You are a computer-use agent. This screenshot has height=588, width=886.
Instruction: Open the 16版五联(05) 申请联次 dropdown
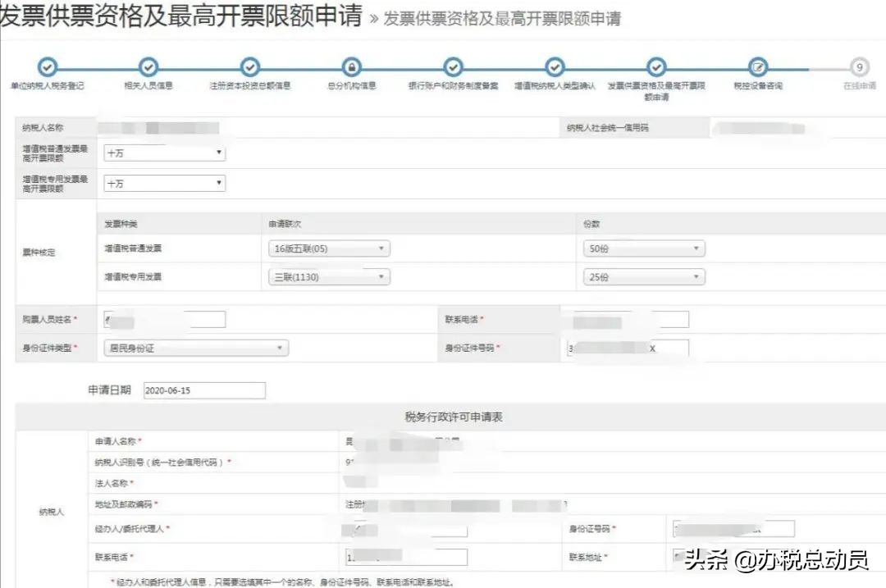click(327, 248)
